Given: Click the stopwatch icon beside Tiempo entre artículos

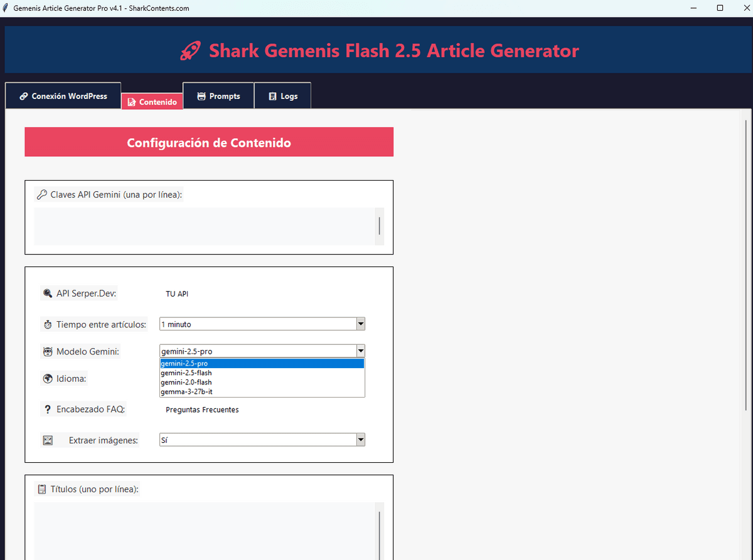Looking at the screenshot, I should tap(48, 325).
